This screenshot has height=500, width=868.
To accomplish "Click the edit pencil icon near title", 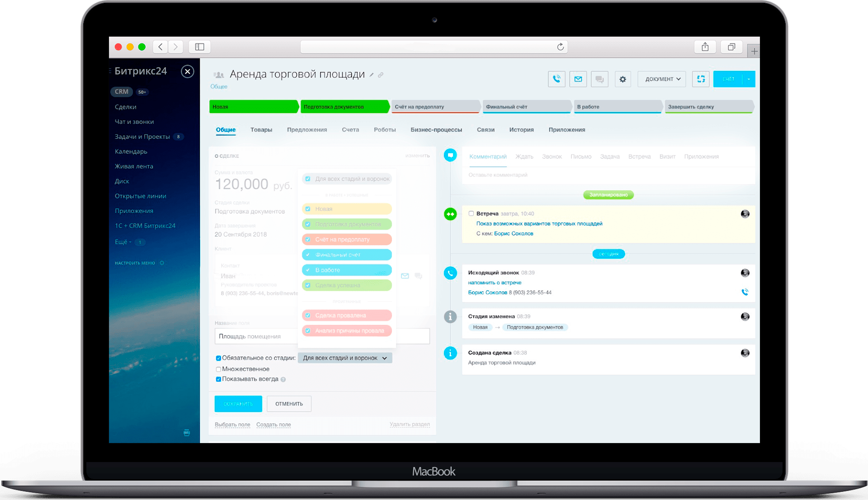I will point(374,75).
